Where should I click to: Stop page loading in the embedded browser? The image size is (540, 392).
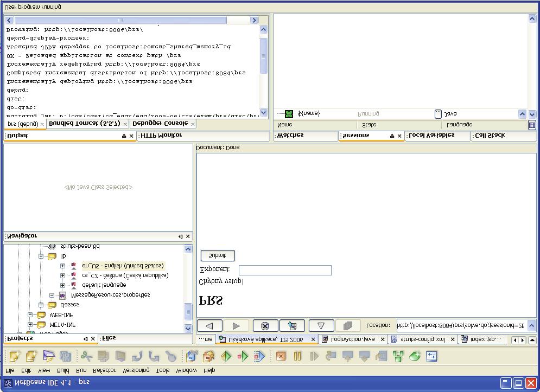pyautogui.click(x=265, y=325)
